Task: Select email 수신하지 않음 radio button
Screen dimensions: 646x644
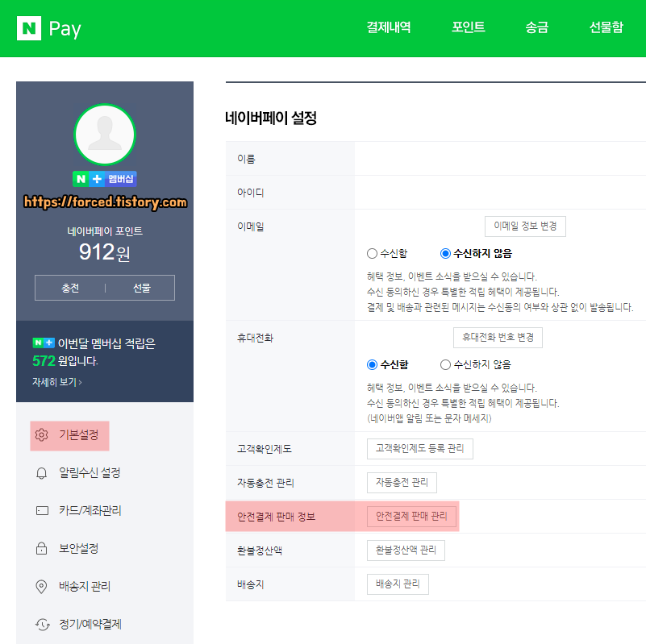Action: [445, 254]
